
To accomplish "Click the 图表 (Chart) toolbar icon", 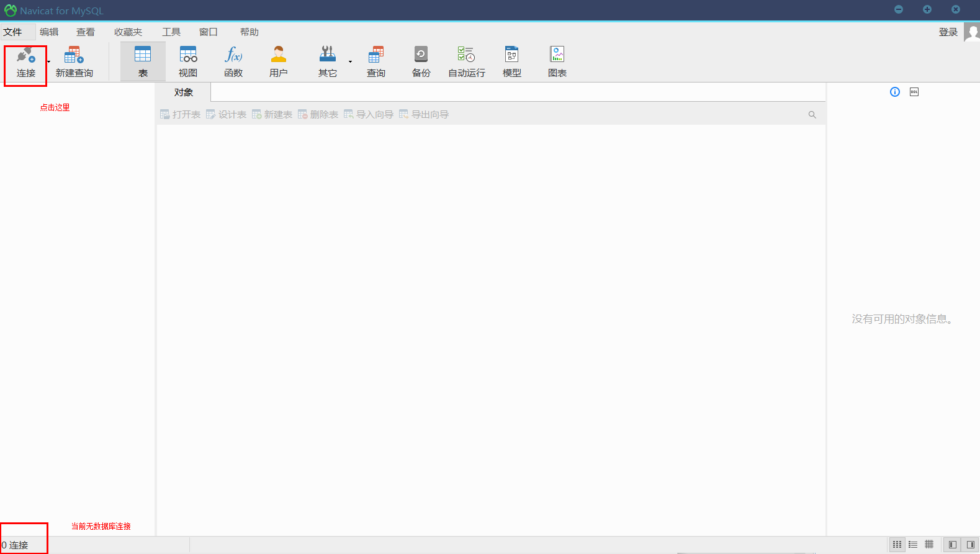I will coord(557,62).
